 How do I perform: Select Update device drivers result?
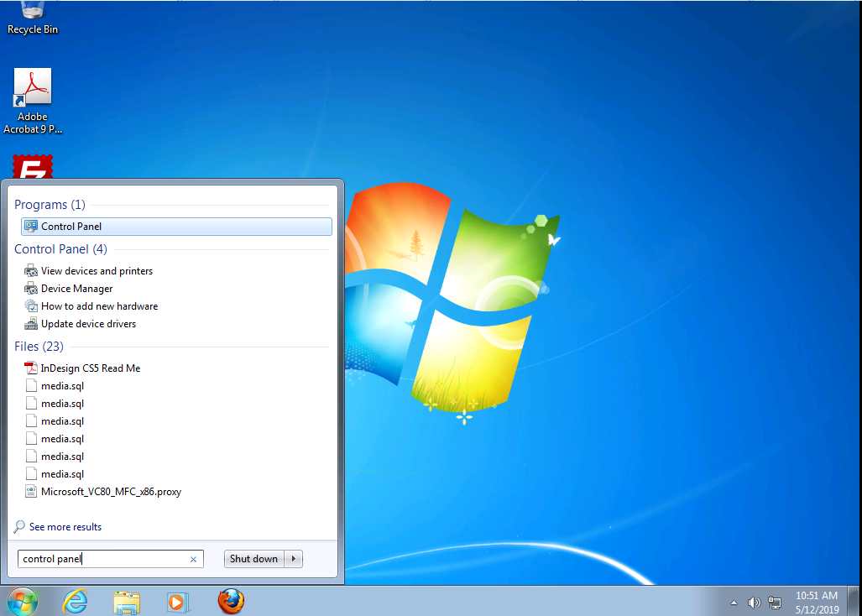pos(88,324)
